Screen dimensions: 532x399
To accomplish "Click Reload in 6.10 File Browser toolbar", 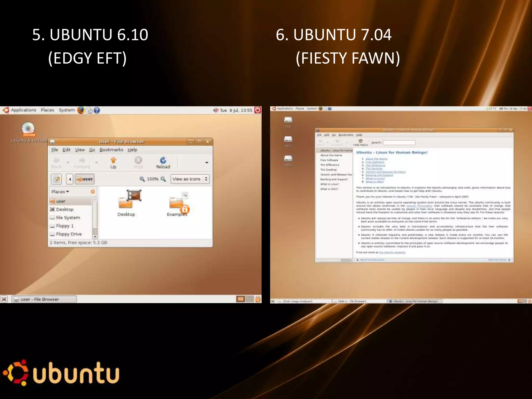I will (x=163, y=163).
